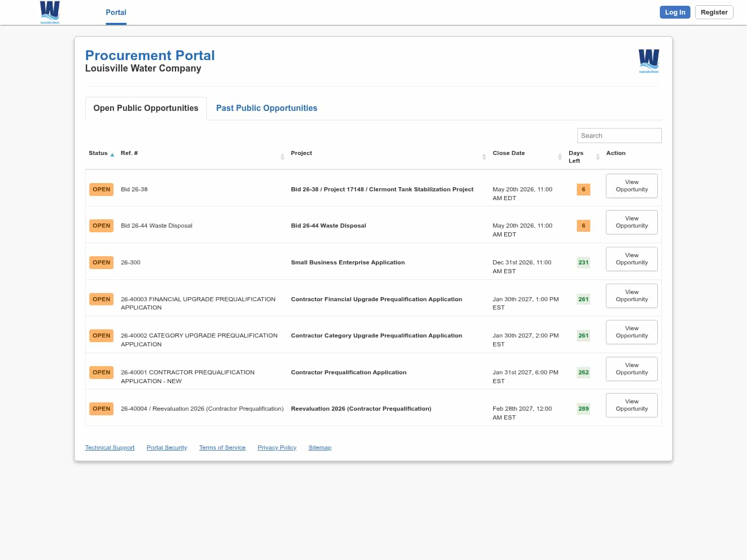Switch to Past Public Opportunities tab

click(x=267, y=108)
